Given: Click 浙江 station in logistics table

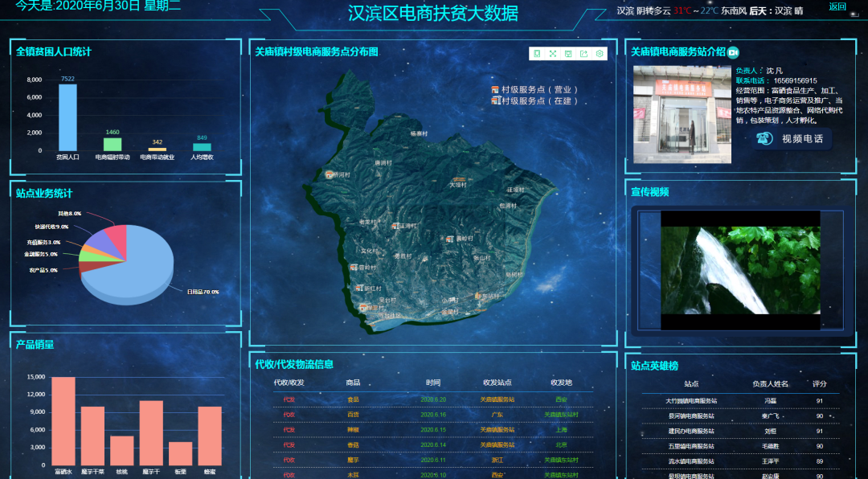Looking at the screenshot, I should [x=497, y=460].
